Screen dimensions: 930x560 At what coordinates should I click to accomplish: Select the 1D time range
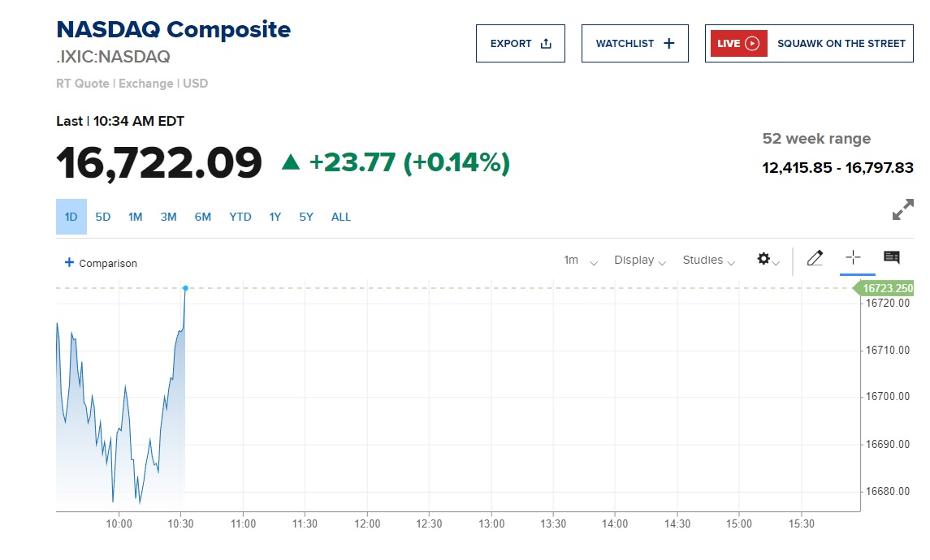click(x=71, y=217)
